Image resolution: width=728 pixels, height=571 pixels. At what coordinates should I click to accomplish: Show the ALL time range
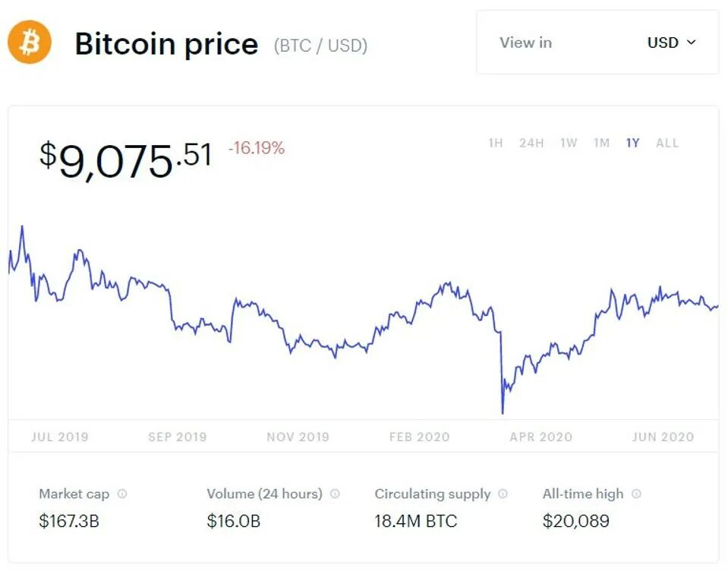pyautogui.click(x=667, y=143)
